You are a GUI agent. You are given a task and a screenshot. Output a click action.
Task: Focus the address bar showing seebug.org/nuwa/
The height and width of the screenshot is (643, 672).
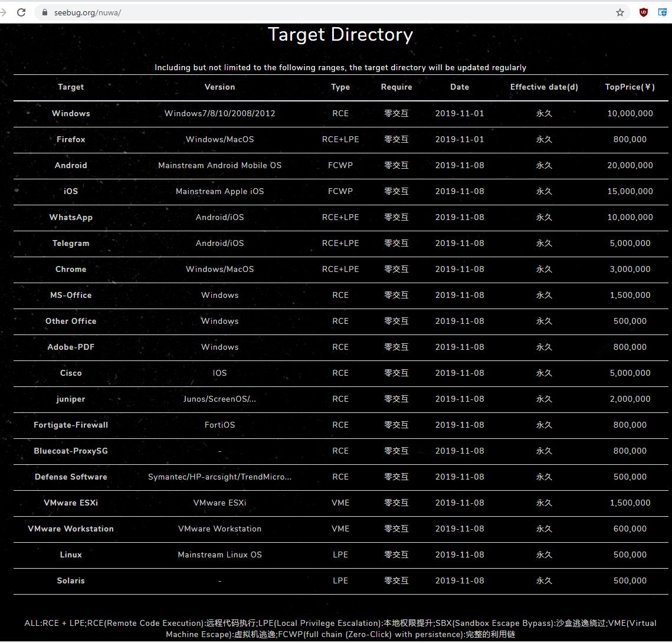pos(332,12)
